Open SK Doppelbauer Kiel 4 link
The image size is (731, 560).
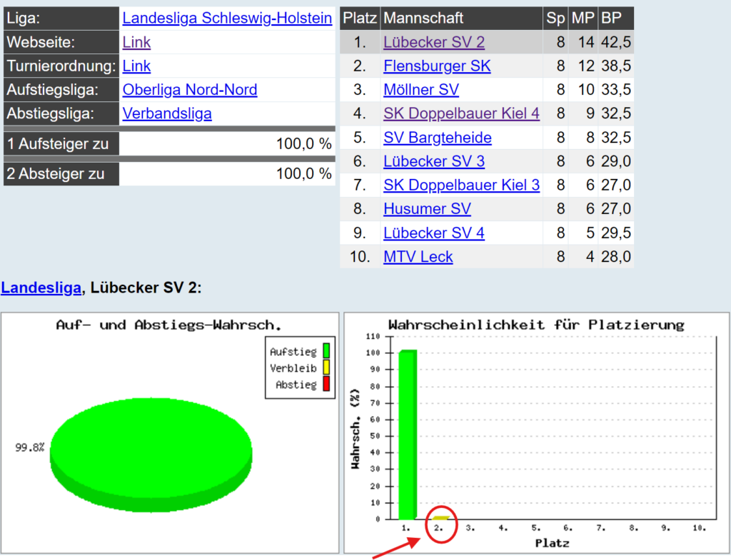pos(461,113)
